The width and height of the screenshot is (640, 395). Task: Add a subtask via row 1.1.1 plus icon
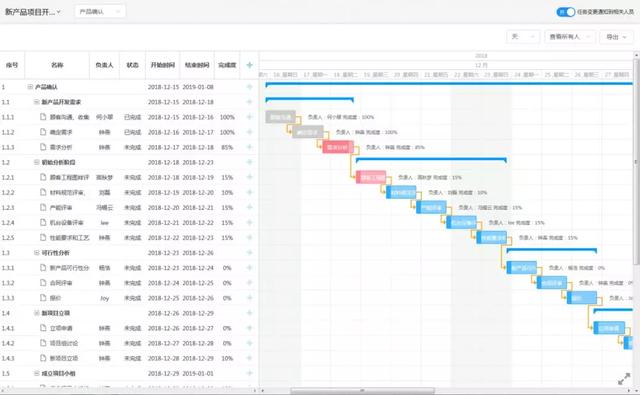[249, 117]
